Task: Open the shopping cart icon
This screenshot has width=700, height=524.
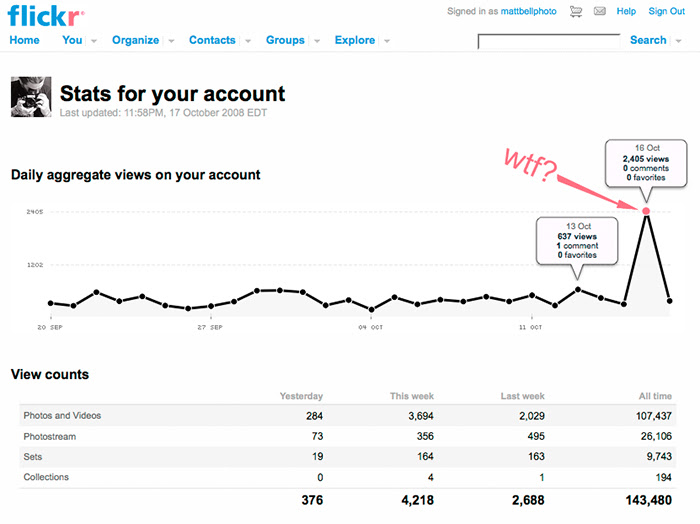Action: pos(576,12)
